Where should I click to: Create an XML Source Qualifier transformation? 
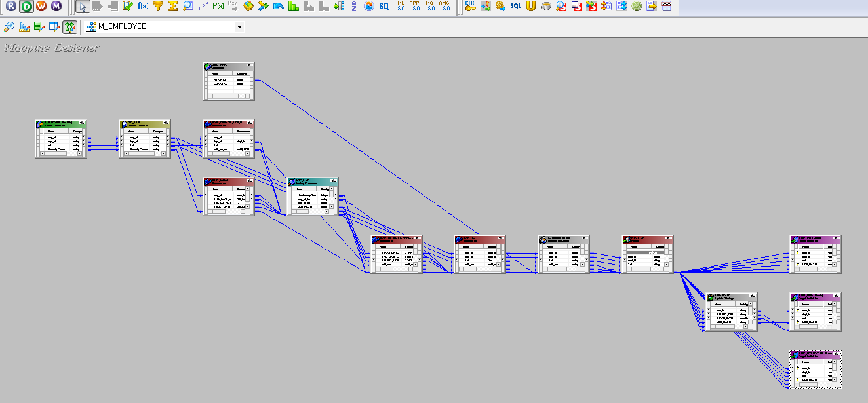pyautogui.click(x=400, y=7)
